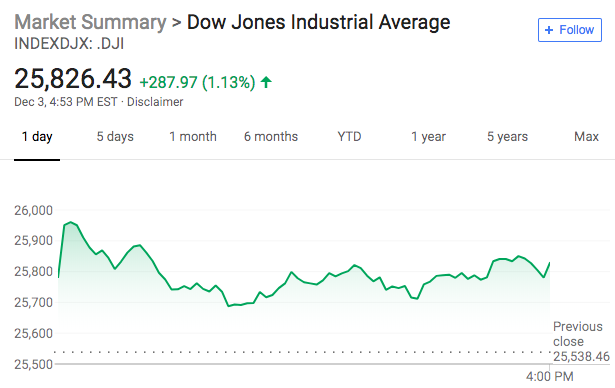The height and width of the screenshot is (388, 615).
Task: Select the 1 day tab
Action: [x=37, y=137]
